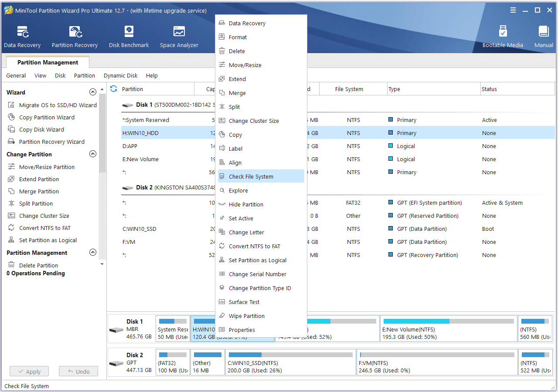The height and width of the screenshot is (392, 558).
Task: Choose Set Partition as Logical in sidebar
Action: pyautogui.click(x=42, y=240)
